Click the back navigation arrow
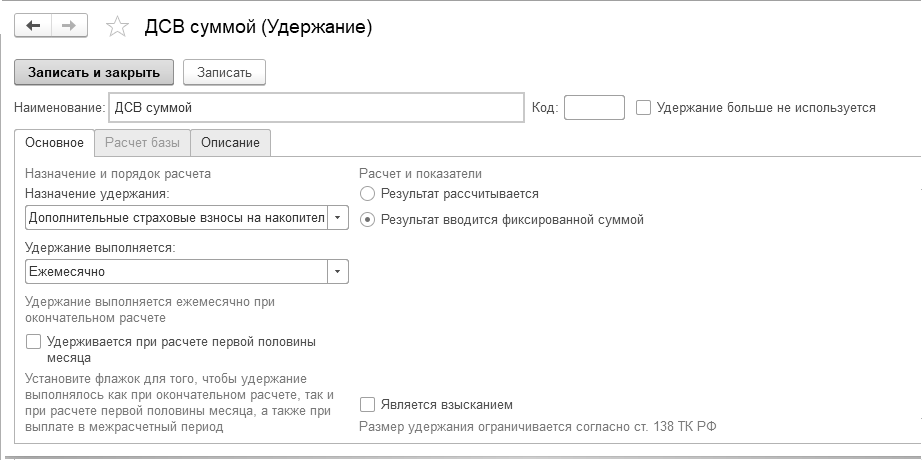This screenshot has height=460, width=922. [33, 27]
